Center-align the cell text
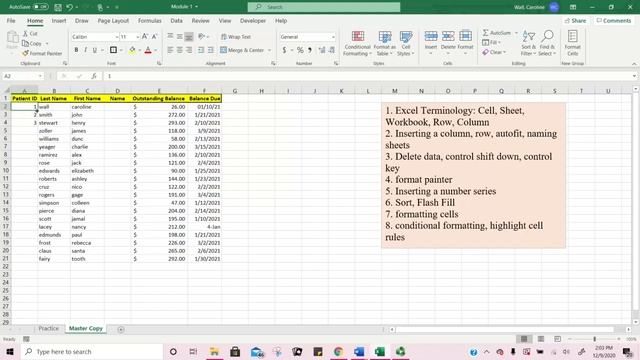The image size is (640, 360). point(180,50)
